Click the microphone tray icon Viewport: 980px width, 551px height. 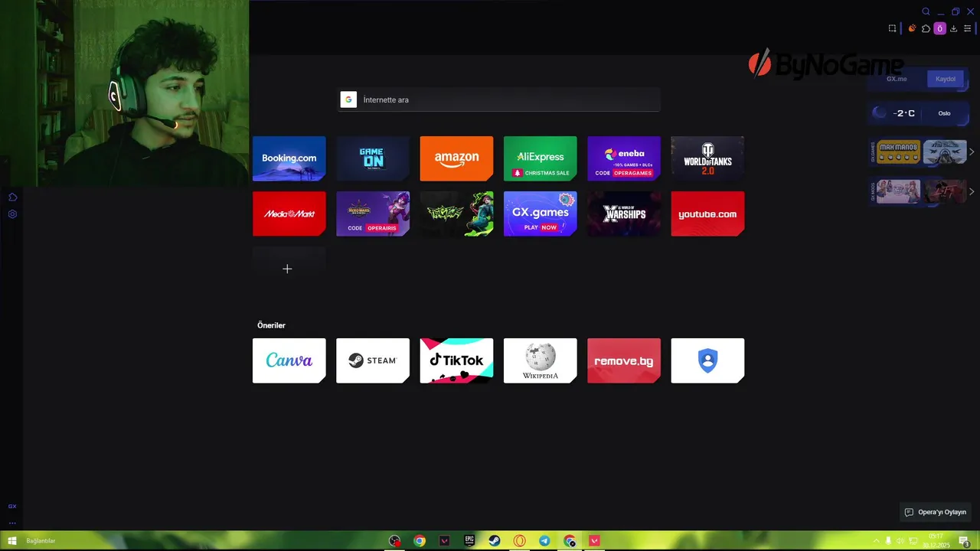tap(888, 541)
